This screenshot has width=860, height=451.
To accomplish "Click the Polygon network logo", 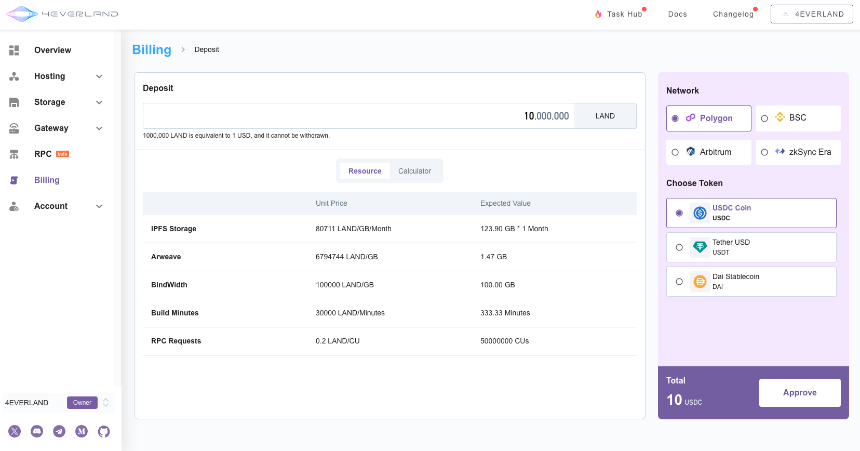I will (x=691, y=118).
